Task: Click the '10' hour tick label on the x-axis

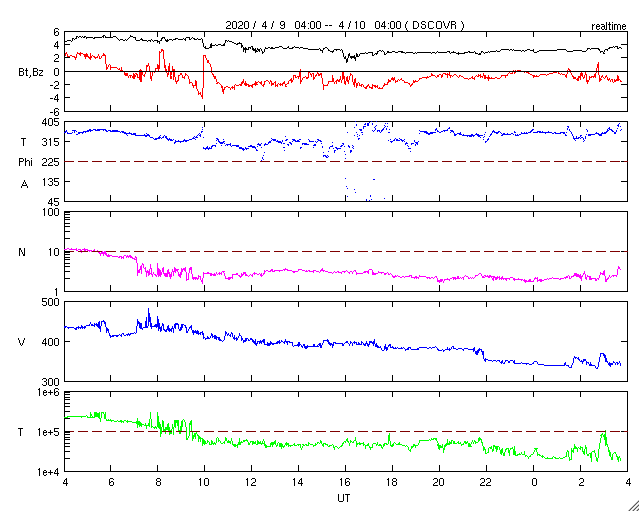Action: click(x=204, y=481)
